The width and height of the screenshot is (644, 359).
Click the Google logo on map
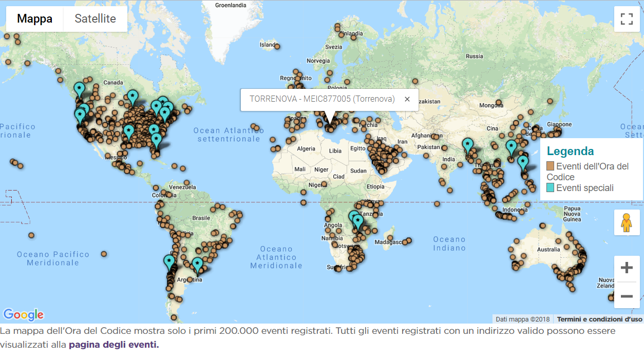[x=23, y=314]
